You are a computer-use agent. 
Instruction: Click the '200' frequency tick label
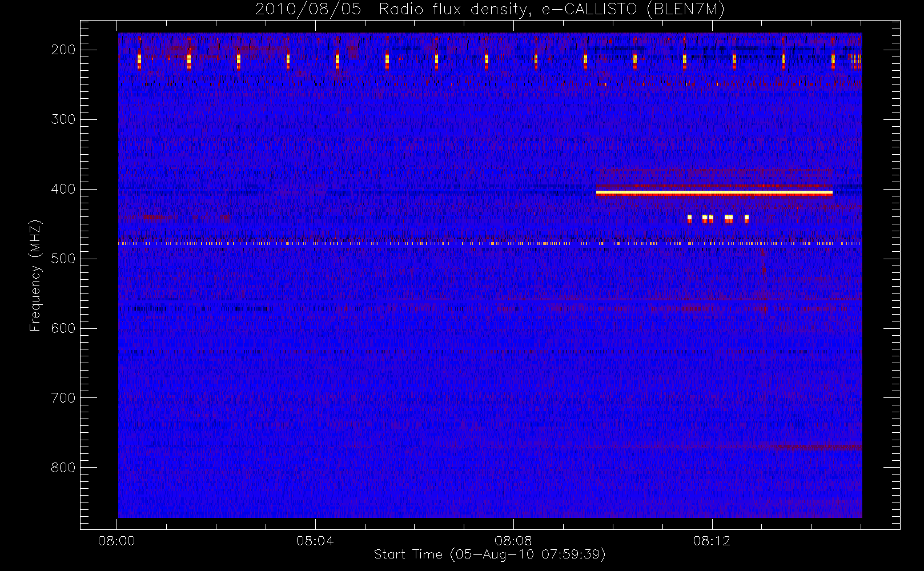click(x=63, y=50)
